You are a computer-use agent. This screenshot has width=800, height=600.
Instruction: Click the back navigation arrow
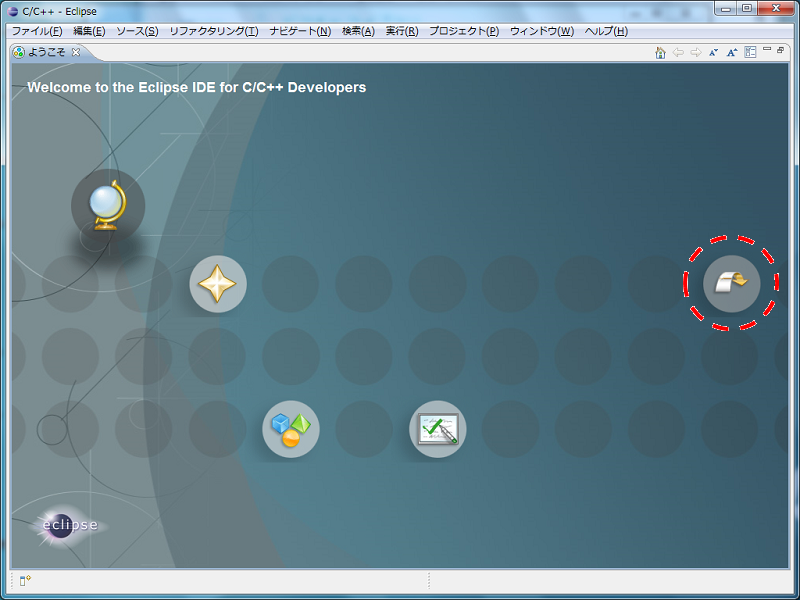(x=678, y=53)
